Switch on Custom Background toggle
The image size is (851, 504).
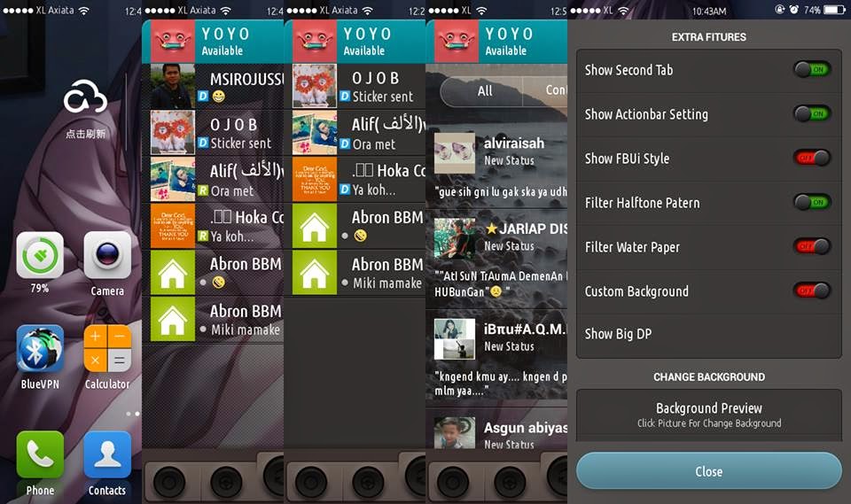(812, 291)
